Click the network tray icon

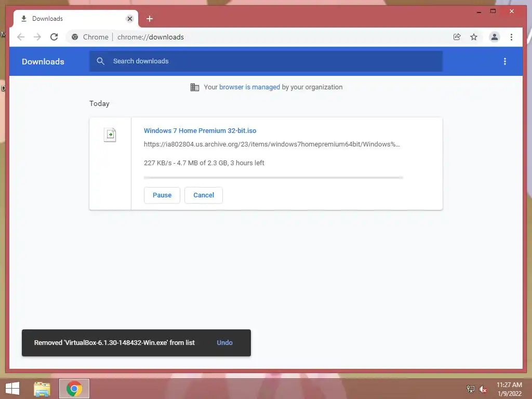click(470, 389)
